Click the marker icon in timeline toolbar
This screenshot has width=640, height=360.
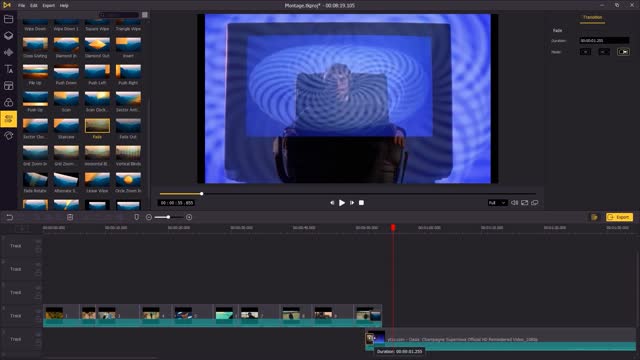click(137, 217)
